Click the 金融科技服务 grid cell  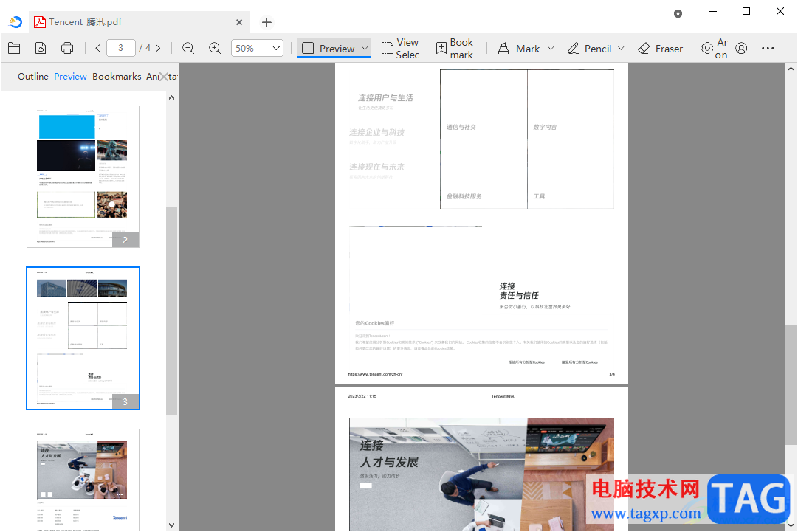point(484,174)
